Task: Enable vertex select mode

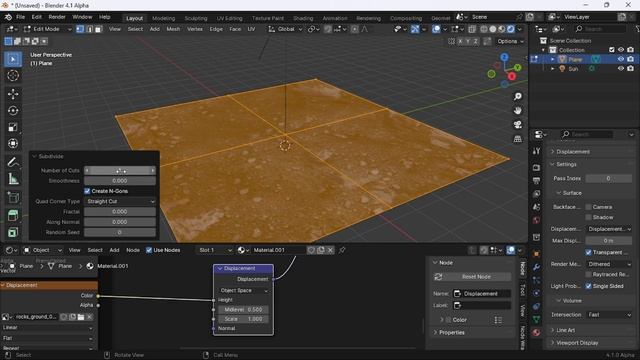Action: (x=80, y=29)
